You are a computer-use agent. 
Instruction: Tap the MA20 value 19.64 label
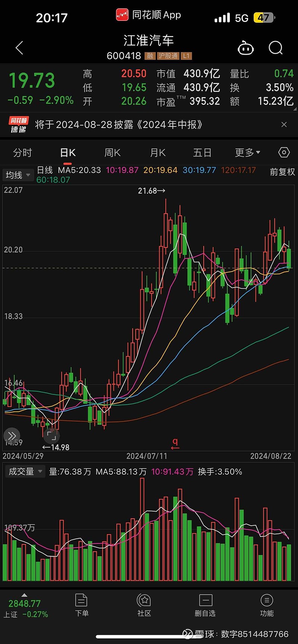pos(161,170)
